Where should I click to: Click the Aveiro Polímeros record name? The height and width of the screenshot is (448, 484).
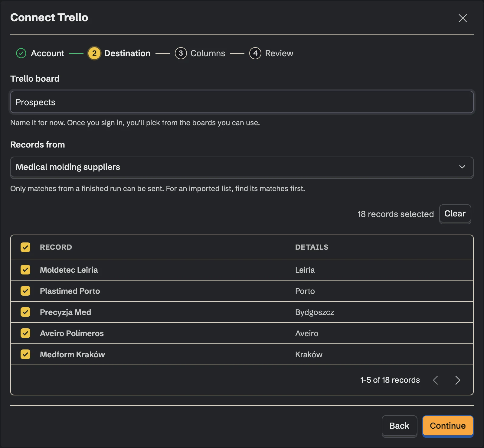pyautogui.click(x=72, y=333)
